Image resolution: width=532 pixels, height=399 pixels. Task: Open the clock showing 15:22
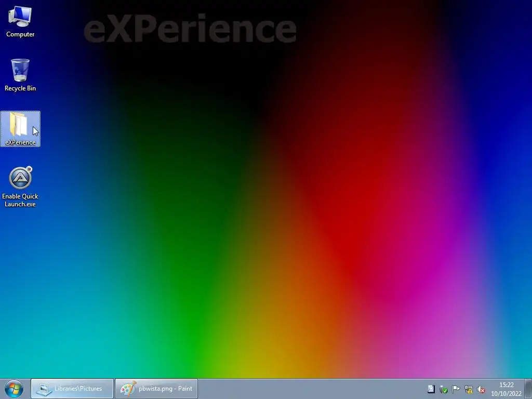[x=506, y=389]
